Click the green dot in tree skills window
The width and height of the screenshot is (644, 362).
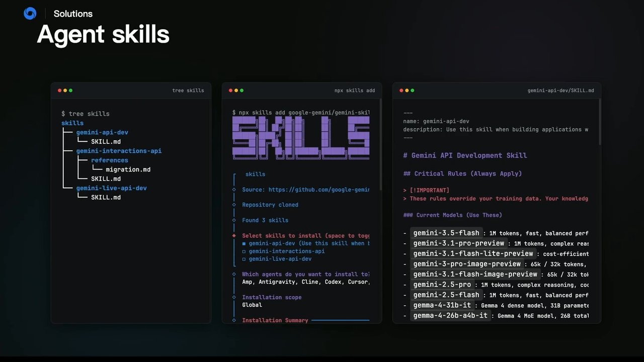pyautogui.click(x=71, y=90)
